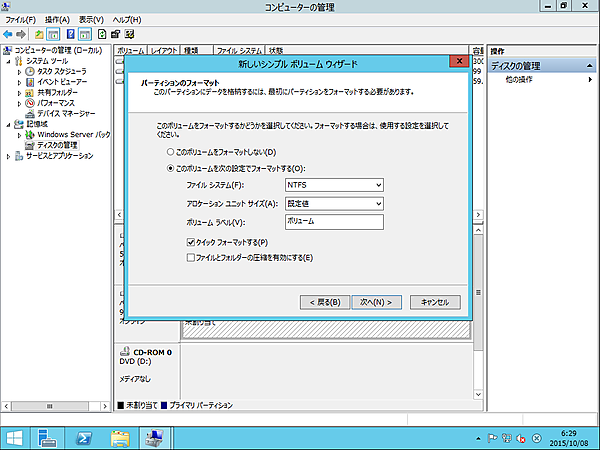Viewport: 600px width, 450px height.
Task: Enable ファイルとフォルダーの圧縮 checkbox
Action: click(x=191, y=258)
